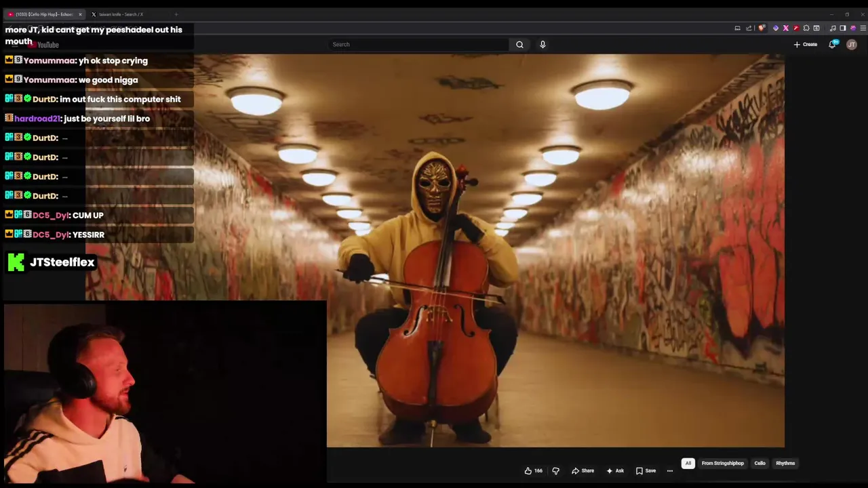868x488 pixels.
Task: Close the Cello Hip Hop browser tab
Action: click(80, 14)
